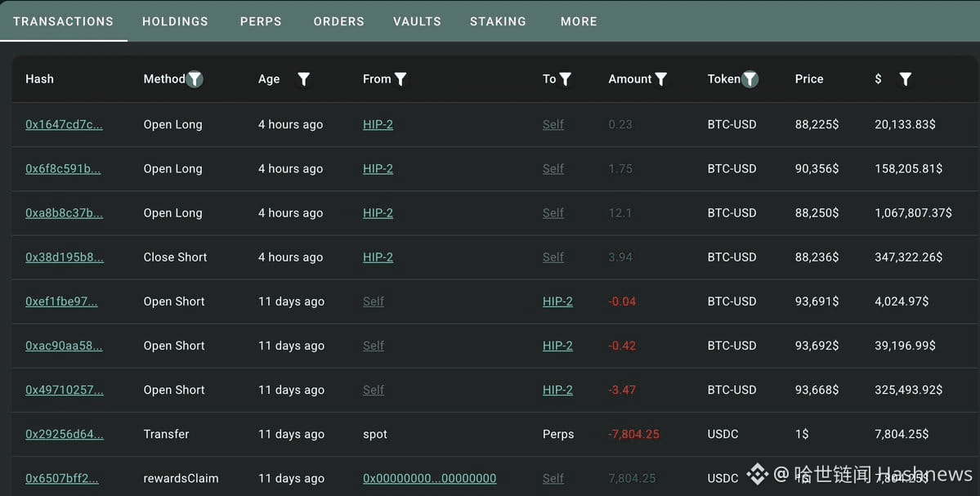The image size is (980, 496).
Task: Open the Staking tab
Action: point(498,21)
